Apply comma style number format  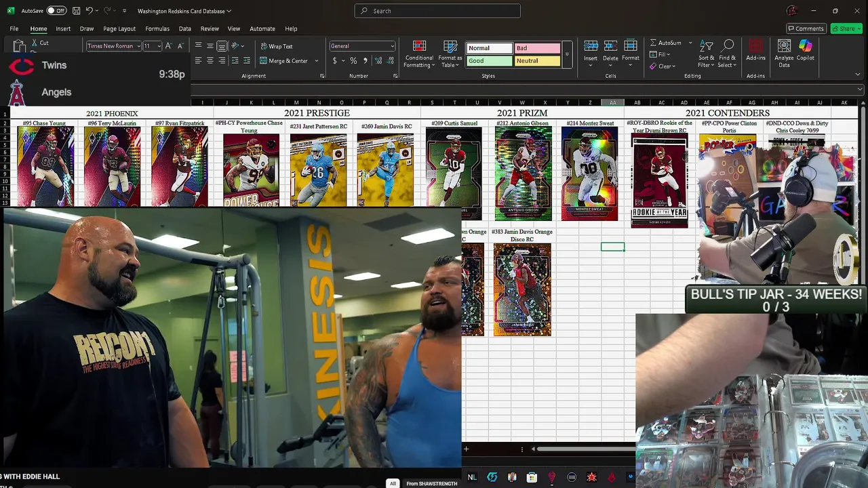[366, 60]
